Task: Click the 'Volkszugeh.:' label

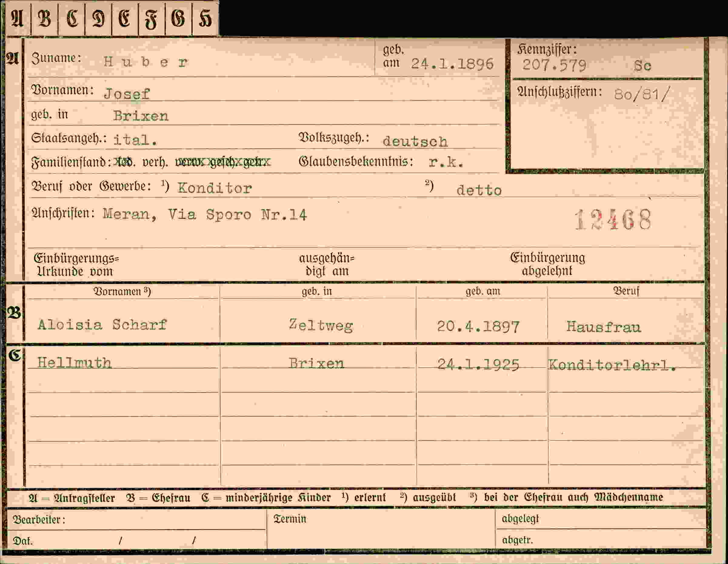Action: [334, 137]
